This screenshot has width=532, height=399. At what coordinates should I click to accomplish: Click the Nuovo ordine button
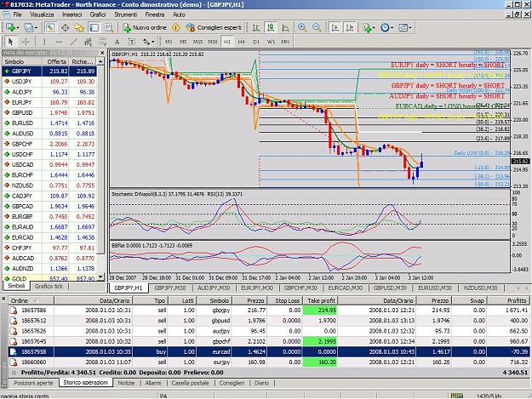click(x=145, y=27)
